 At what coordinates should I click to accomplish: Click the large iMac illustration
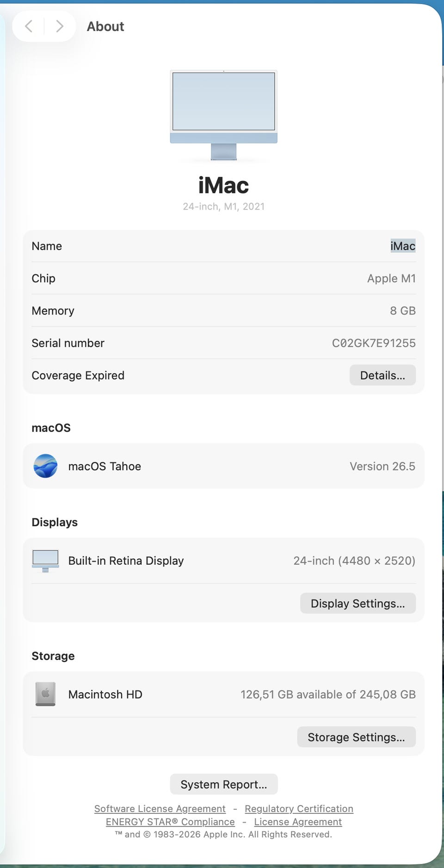[224, 115]
